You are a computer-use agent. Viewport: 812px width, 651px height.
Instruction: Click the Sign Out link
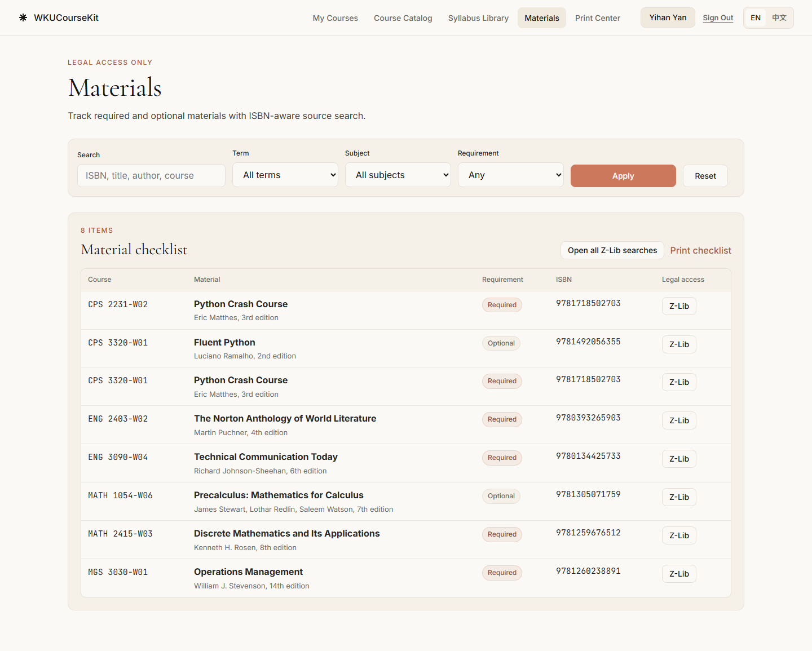click(x=718, y=17)
